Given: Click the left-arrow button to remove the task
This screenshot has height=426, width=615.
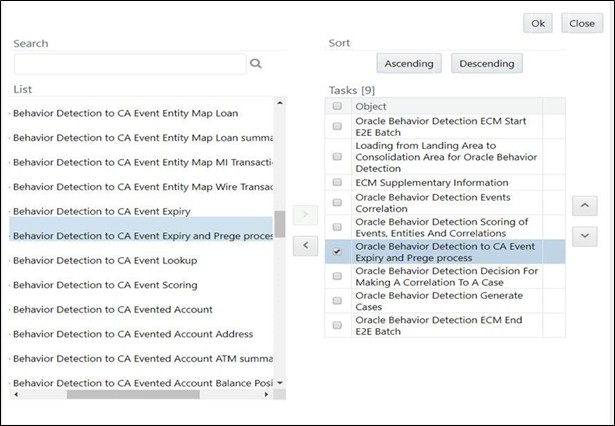Looking at the screenshot, I should (x=305, y=246).
